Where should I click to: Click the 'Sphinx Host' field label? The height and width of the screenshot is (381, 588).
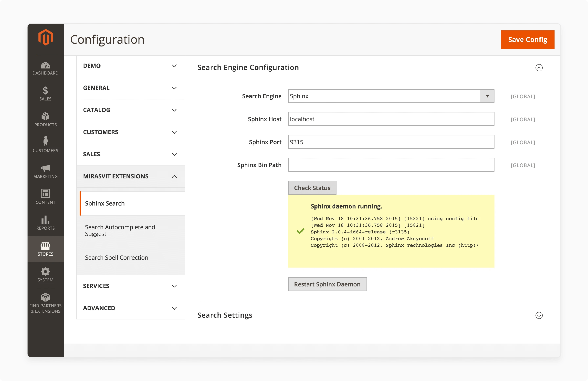tap(264, 119)
